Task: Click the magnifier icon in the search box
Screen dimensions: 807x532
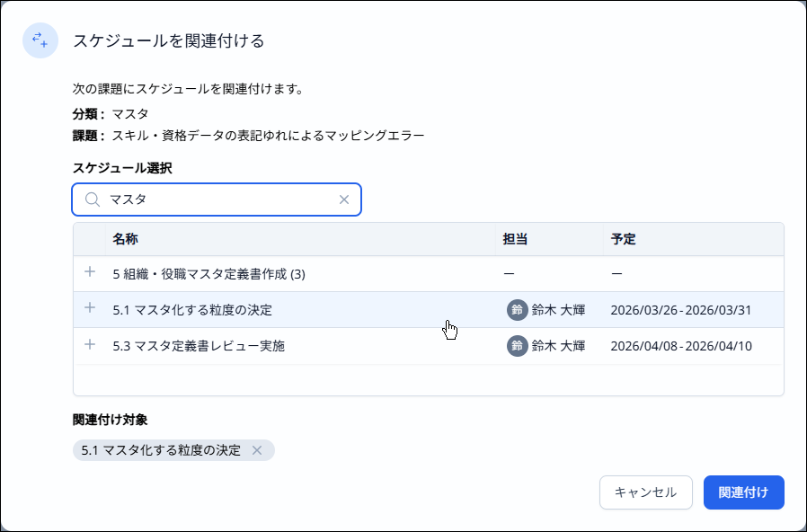Action: point(92,200)
